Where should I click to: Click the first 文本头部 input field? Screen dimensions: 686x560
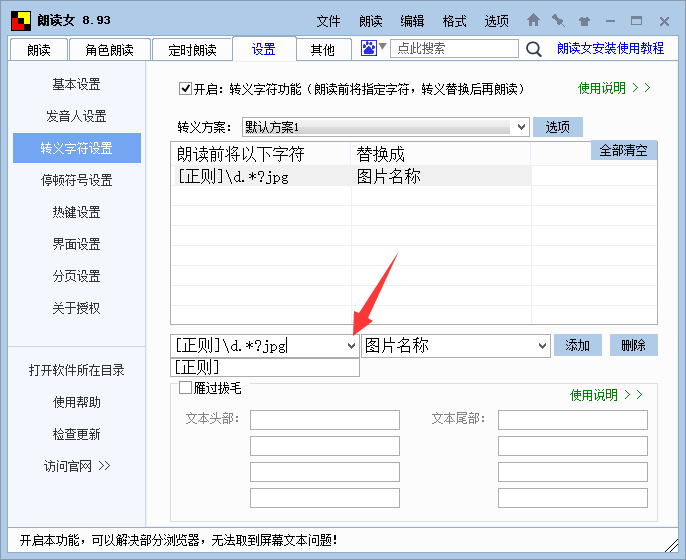pos(325,420)
